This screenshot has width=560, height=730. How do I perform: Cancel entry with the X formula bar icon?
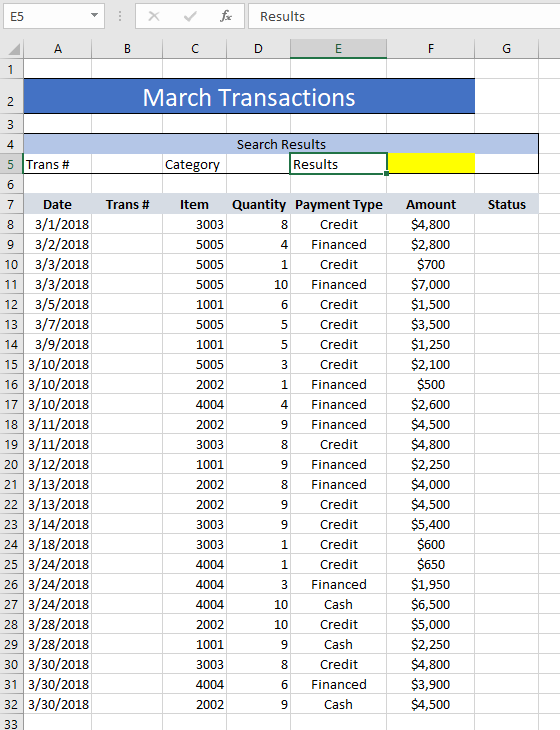pos(154,16)
